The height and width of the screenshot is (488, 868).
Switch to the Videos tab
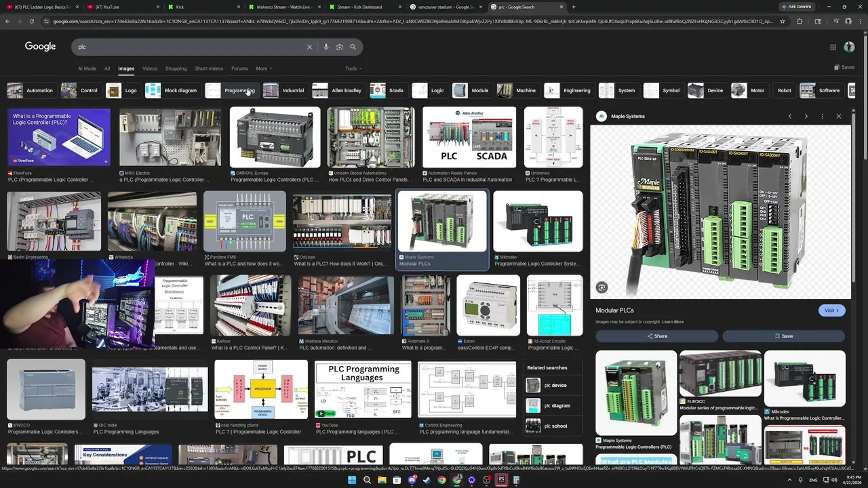tap(150, 68)
